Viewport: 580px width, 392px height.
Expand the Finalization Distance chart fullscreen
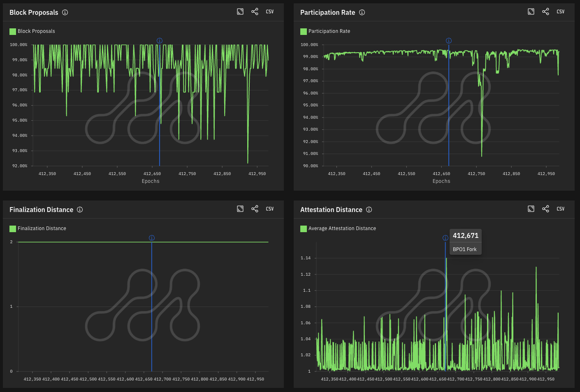(x=240, y=209)
